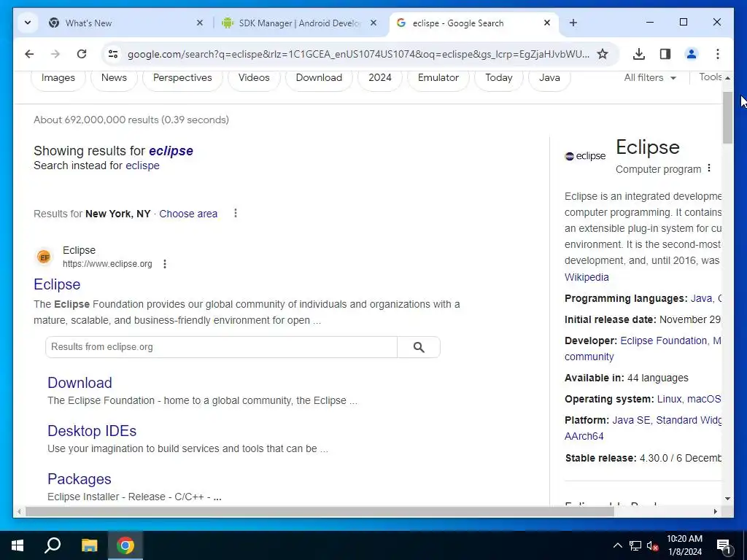747x560 pixels.
Task: Click the Chrome taskbar icon
Action: [x=125, y=545]
